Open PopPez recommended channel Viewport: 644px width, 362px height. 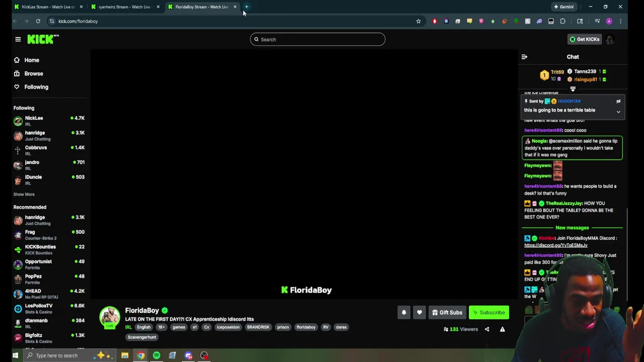(49, 279)
